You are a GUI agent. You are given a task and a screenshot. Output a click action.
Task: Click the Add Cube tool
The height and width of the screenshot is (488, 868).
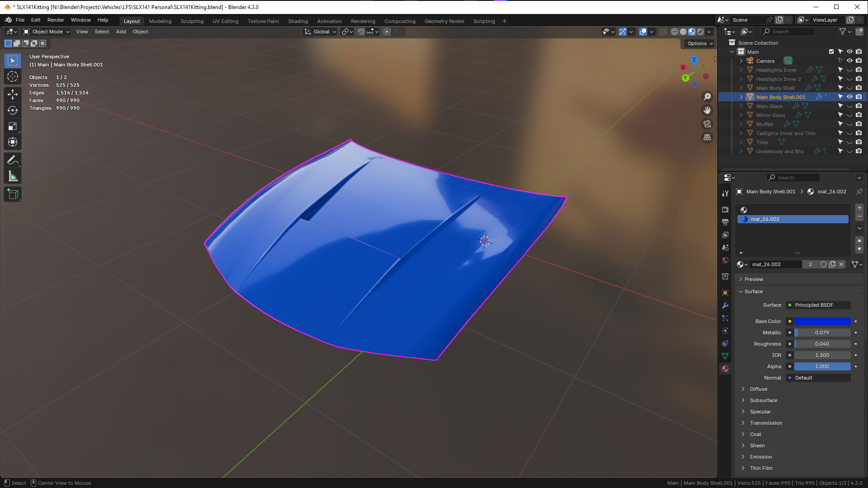(x=13, y=194)
